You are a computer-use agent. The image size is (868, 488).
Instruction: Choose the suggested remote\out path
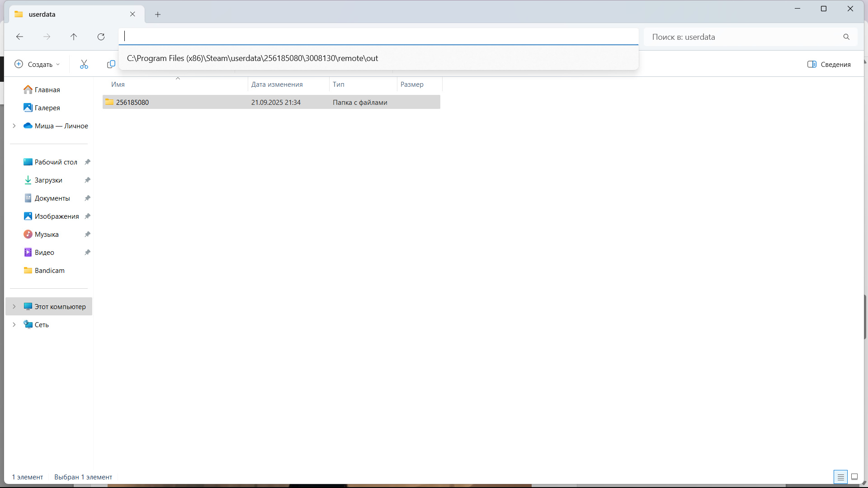pyautogui.click(x=252, y=58)
